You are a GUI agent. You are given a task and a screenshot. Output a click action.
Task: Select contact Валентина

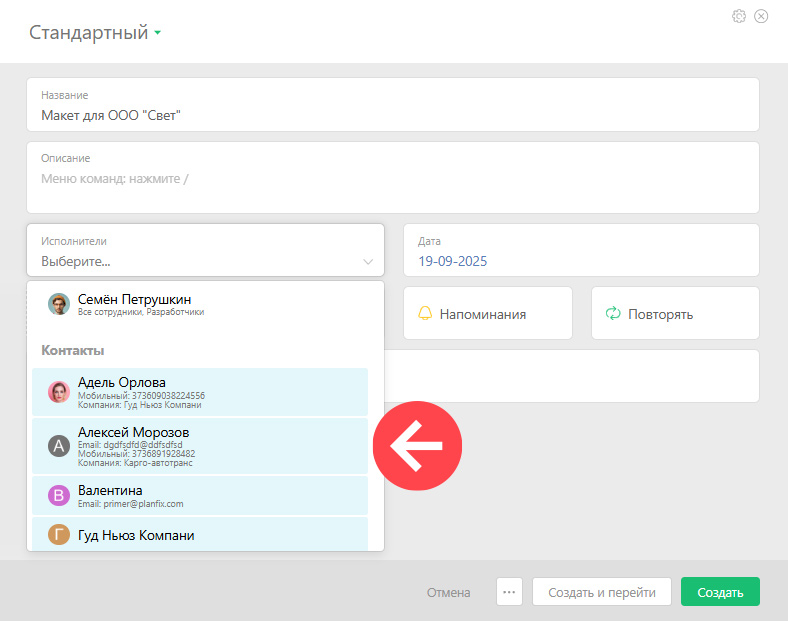tap(200, 495)
